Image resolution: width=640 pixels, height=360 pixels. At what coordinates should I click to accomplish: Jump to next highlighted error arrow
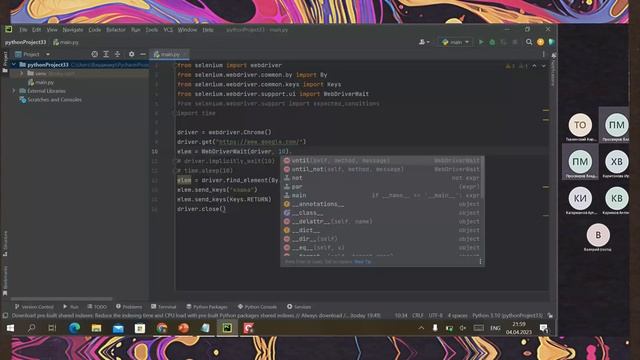pyautogui.click(x=544, y=66)
